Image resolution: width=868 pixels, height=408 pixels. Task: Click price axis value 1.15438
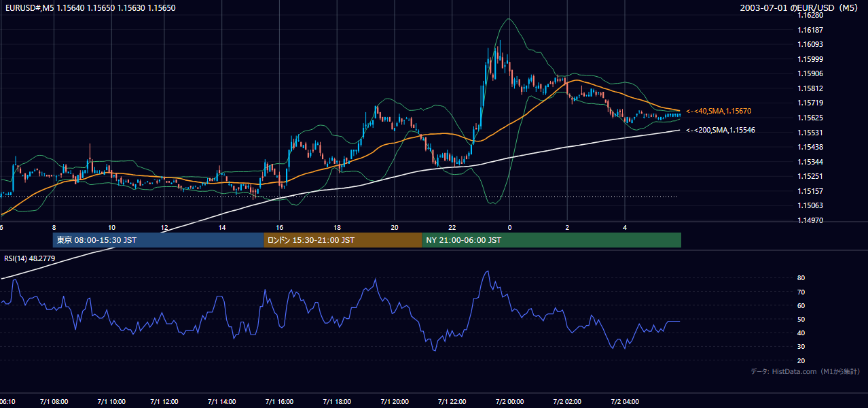pos(810,147)
